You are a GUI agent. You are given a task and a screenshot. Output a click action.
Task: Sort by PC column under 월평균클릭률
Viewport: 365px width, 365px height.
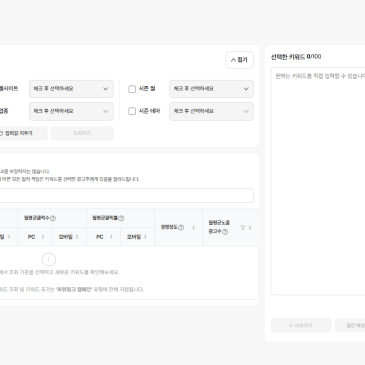coord(111,237)
